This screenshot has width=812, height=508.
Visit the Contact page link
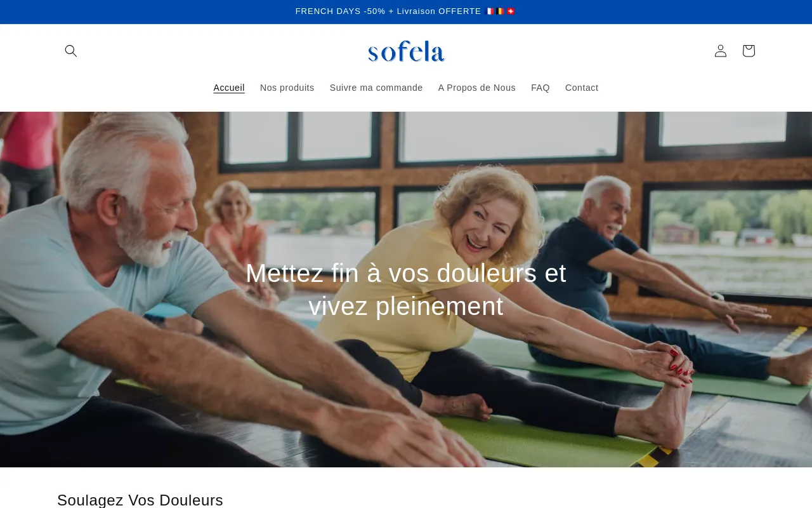tap(582, 88)
